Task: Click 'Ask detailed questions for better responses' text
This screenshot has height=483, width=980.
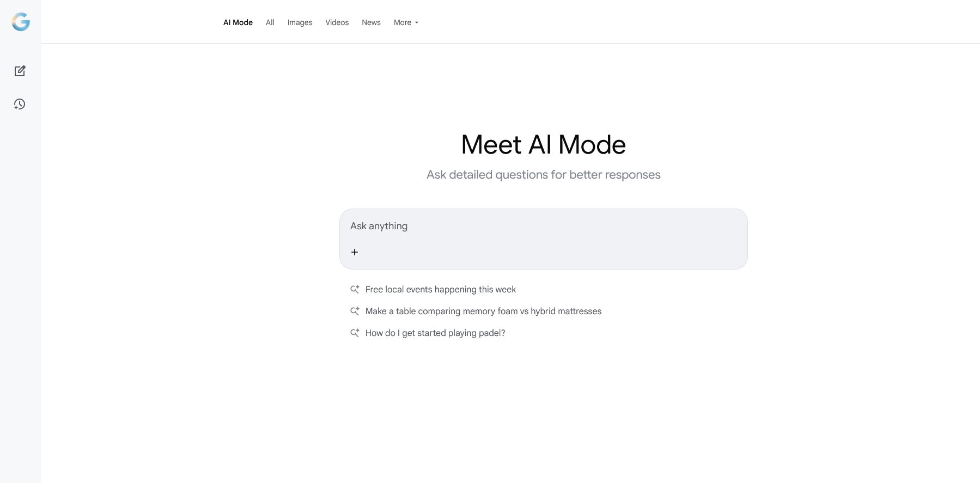Action: point(544,175)
